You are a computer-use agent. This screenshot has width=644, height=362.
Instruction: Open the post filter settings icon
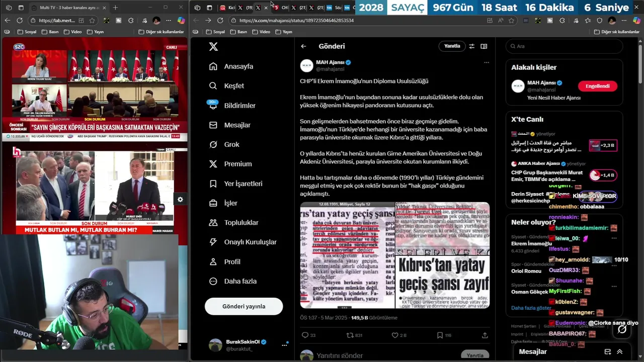click(471, 46)
